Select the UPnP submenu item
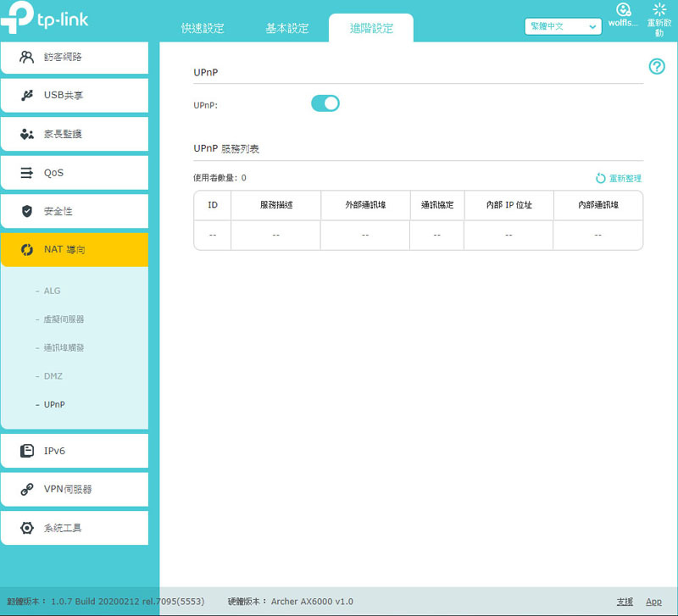This screenshot has height=616, width=678. coord(54,405)
